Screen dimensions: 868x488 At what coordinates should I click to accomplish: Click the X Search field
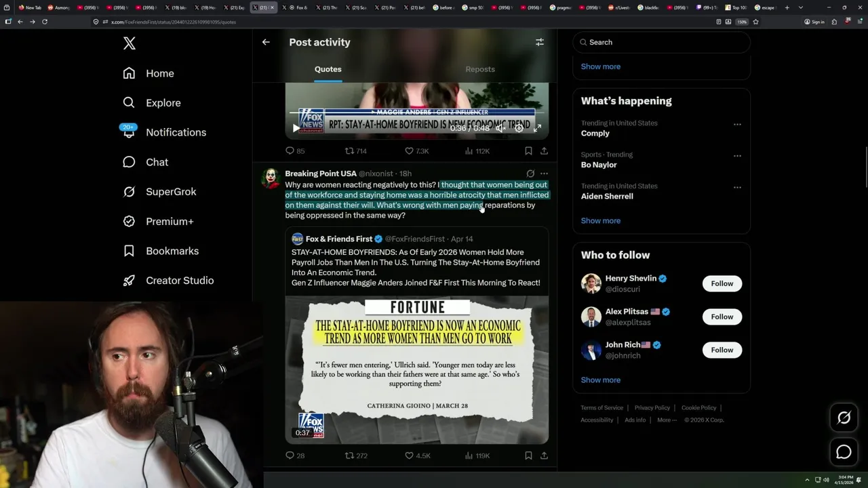click(x=662, y=42)
